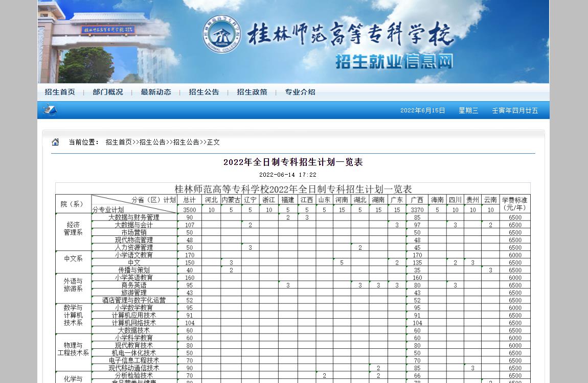
Task: Click the 河北 column header
Action: coord(212,200)
